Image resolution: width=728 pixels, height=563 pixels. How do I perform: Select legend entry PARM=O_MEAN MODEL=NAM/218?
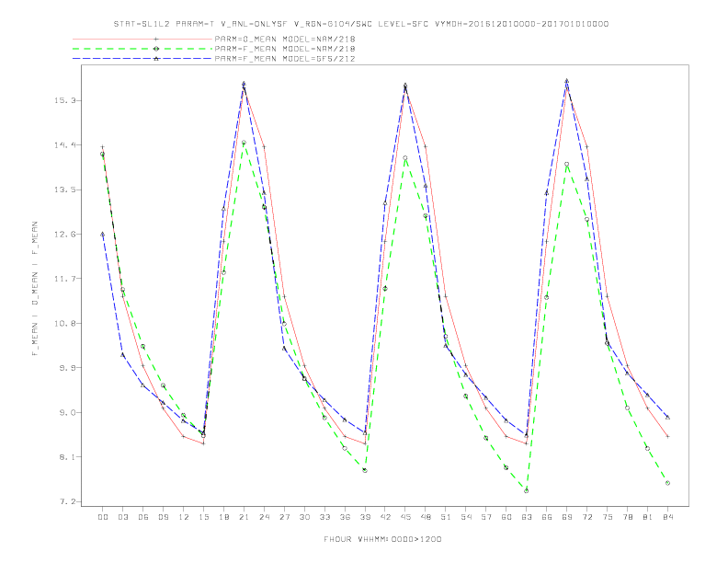(x=285, y=39)
